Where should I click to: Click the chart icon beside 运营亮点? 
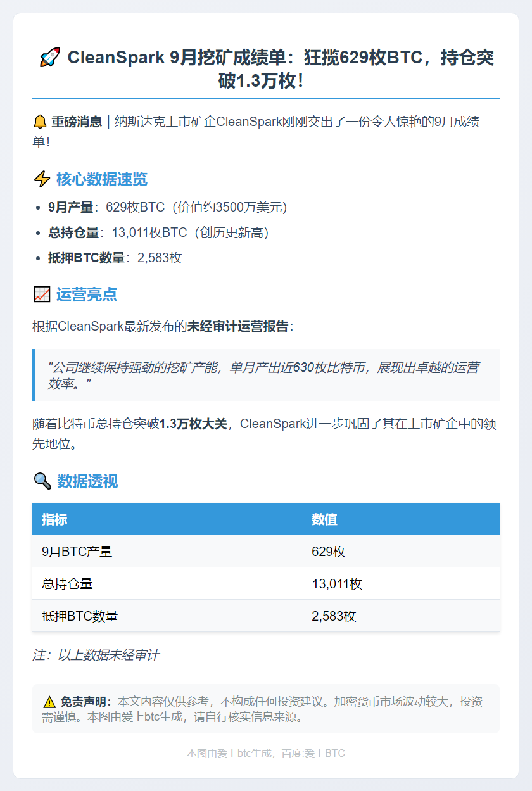[x=42, y=294]
